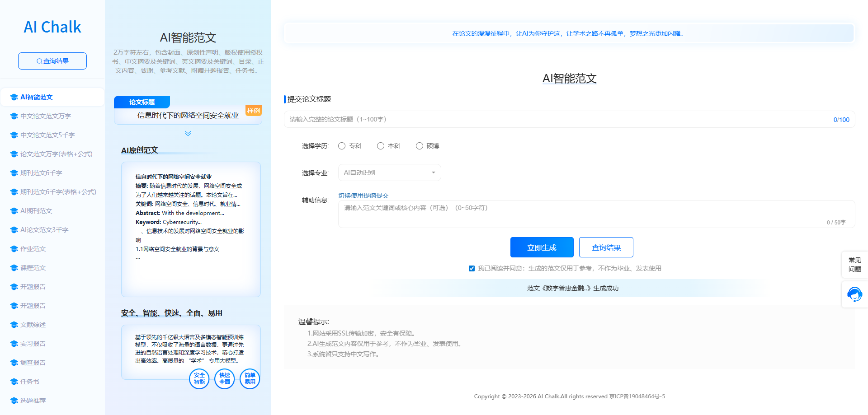This screenshot has width=868, height=415.
Task: Uncheck the 我已阅读并同意 agreement checkbox
Action: click(472, 268)
